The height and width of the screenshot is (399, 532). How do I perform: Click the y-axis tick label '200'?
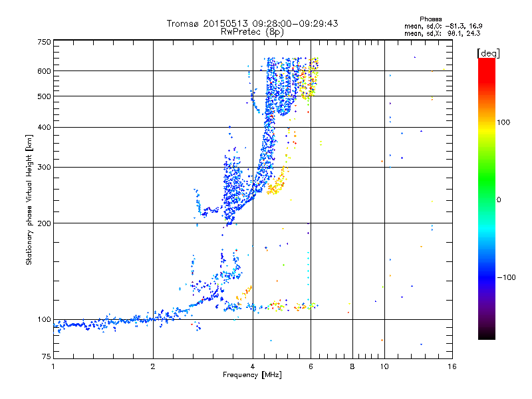(44, 223)
